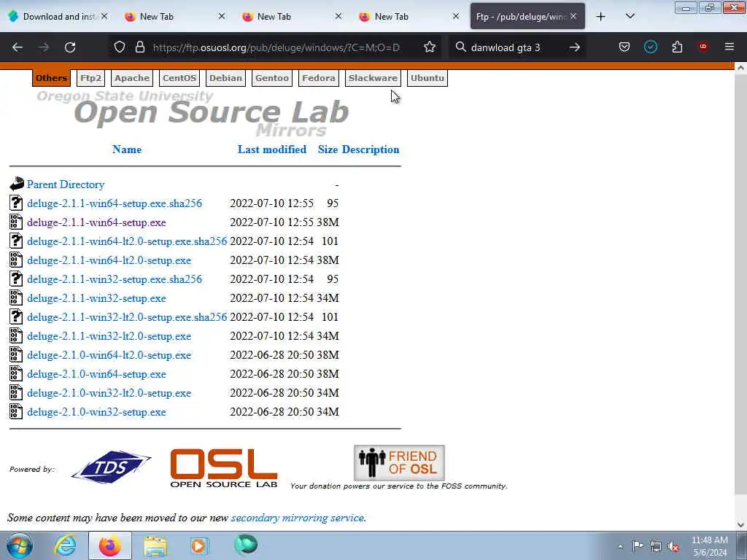The image size is (747, 560).
Task: Follow the secondary mirroring service link
Action: pyautogui.click(x=298, y=518)
